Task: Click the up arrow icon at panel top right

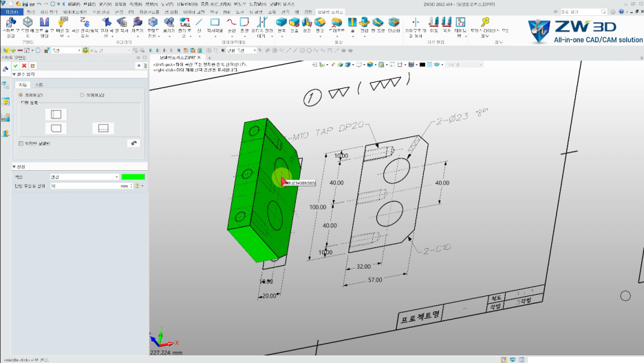Action: pos(139,65)
